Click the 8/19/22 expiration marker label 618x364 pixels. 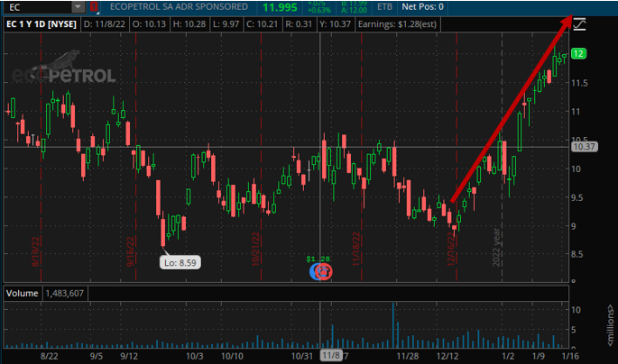pyautogui.click(x=35, y=251)
